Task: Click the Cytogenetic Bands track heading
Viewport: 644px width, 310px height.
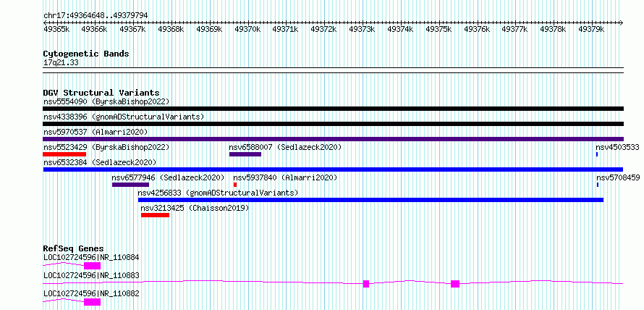Action: tap(86, 54)
